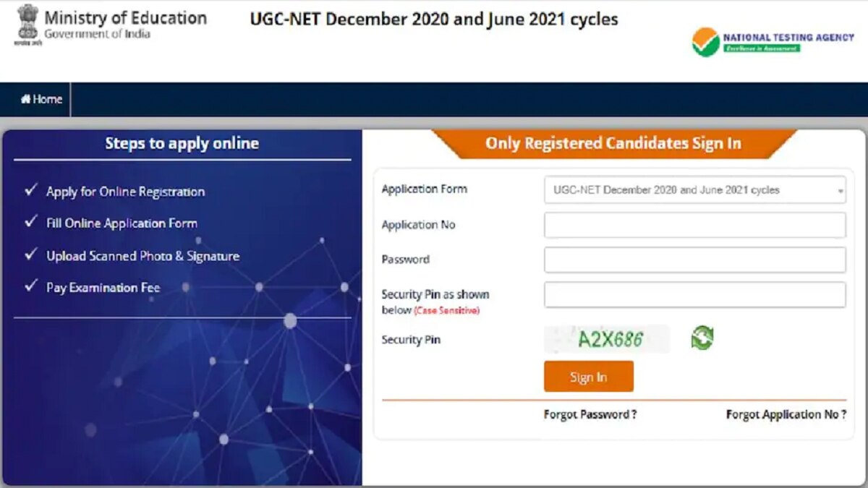Click the checkmark beside Fill Online Application Form
868x488 pixels.
pos(30,223)
